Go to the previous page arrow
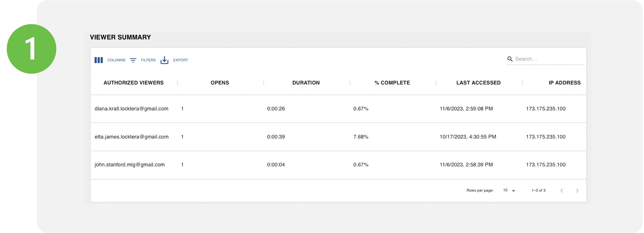 [x=562, y=191]
